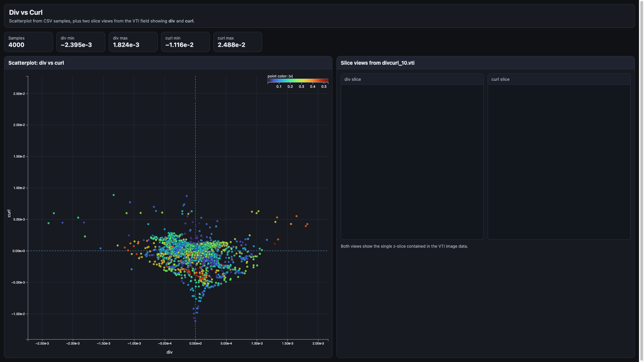Viewport: 644px width, 362px height.
Task: Click the x-axis tick 2.00e-3
Action: click(x=318, y=343)
